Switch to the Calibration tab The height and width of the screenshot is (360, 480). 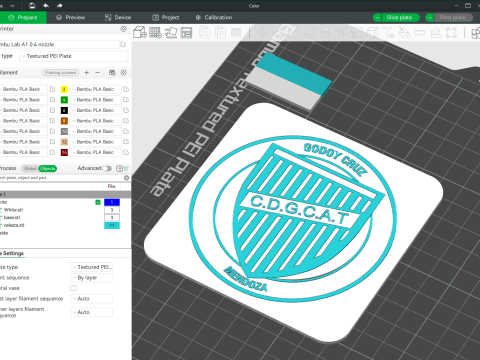click(x=214, y=18)
